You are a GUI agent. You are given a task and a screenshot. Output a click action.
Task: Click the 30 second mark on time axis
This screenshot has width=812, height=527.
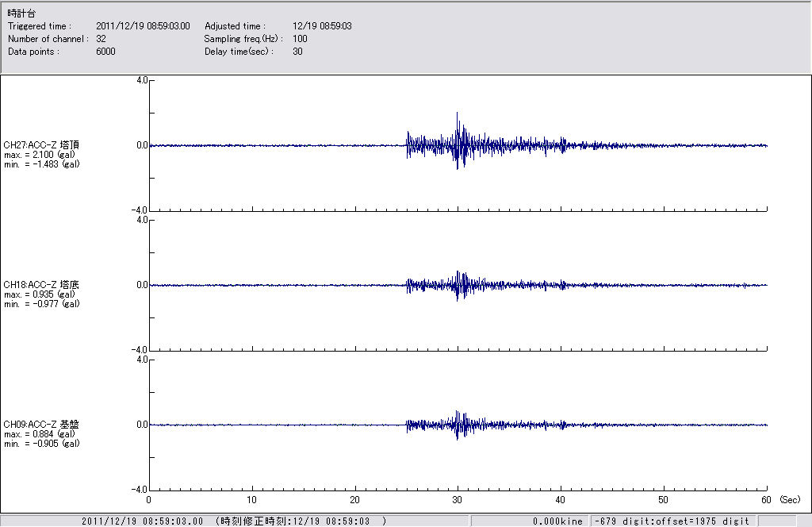tap(458, 500)
